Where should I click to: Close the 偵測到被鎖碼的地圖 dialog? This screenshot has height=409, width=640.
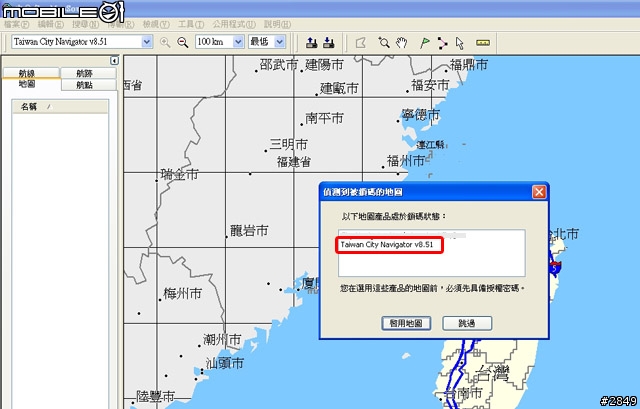point(539,192)
